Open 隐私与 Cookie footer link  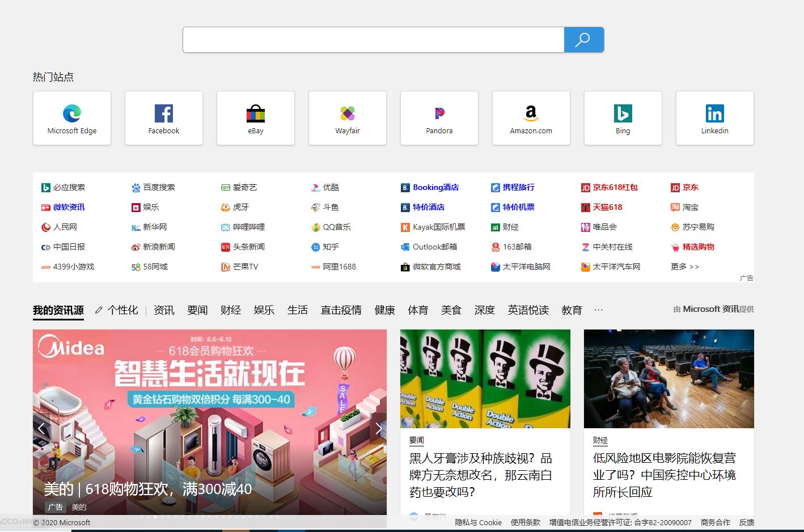[478, 522]
